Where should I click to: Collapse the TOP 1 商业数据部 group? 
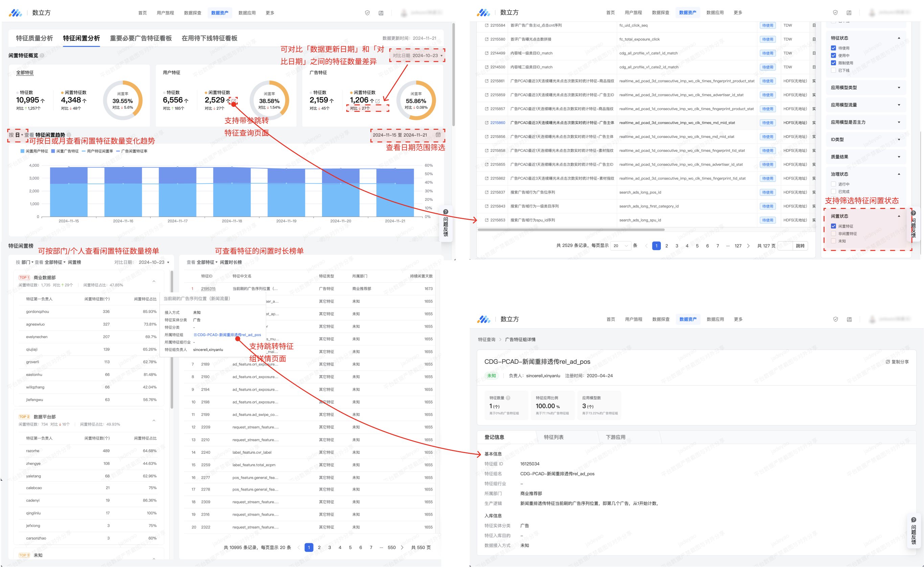154,282
